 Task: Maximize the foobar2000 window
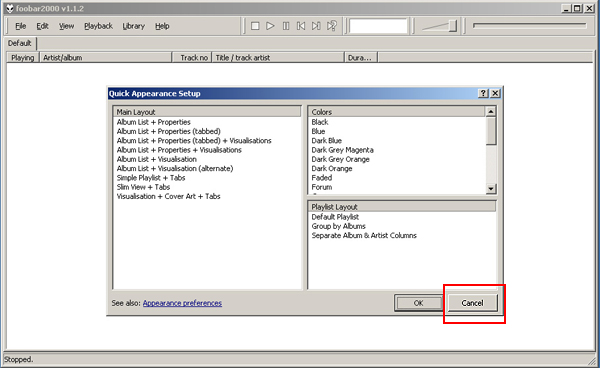[577, 8]
